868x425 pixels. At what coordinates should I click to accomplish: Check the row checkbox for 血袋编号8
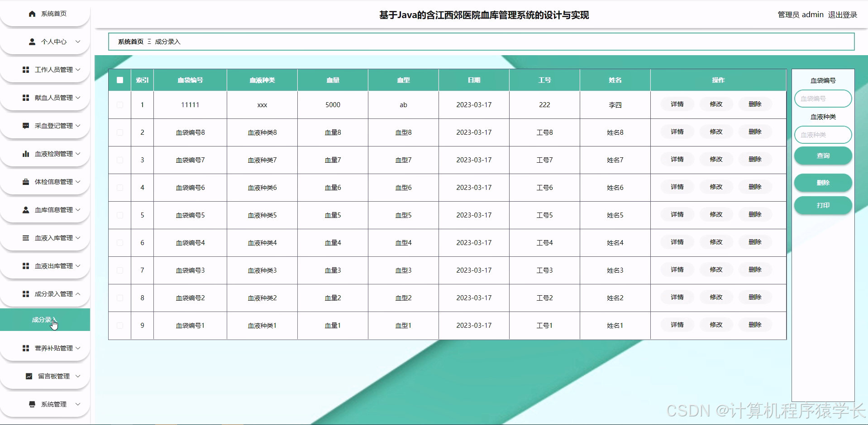click(x=119, y=132)
